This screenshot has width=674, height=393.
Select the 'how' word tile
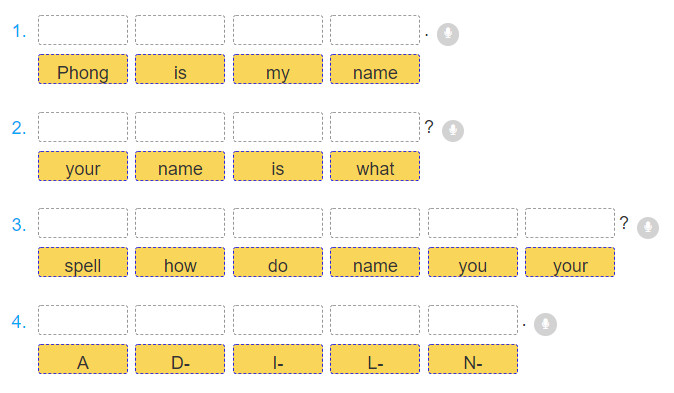[180, 262]
